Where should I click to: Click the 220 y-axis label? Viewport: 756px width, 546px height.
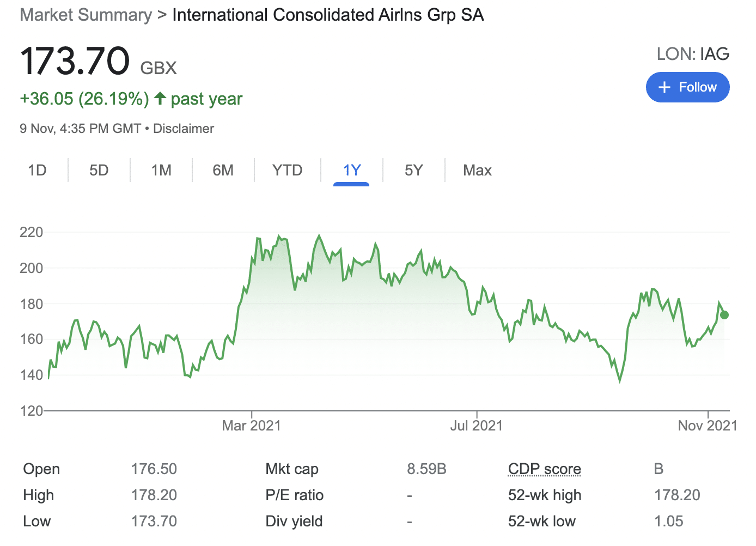[31, 232]
